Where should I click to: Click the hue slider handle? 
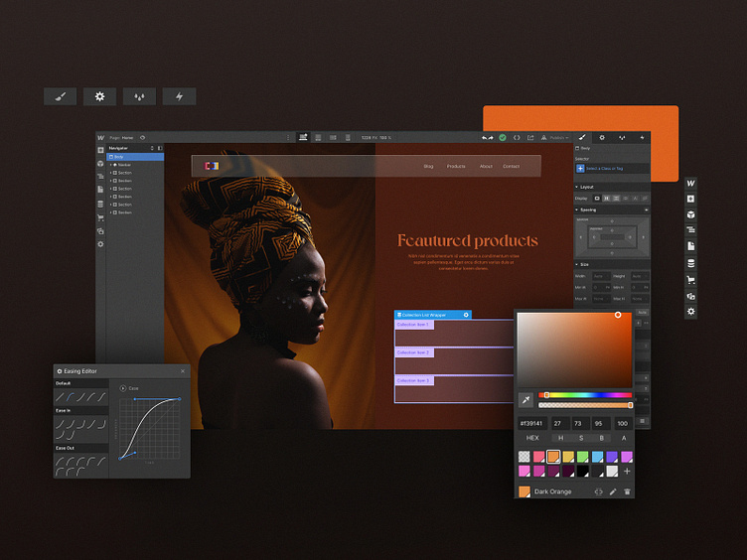coord(547,395)
